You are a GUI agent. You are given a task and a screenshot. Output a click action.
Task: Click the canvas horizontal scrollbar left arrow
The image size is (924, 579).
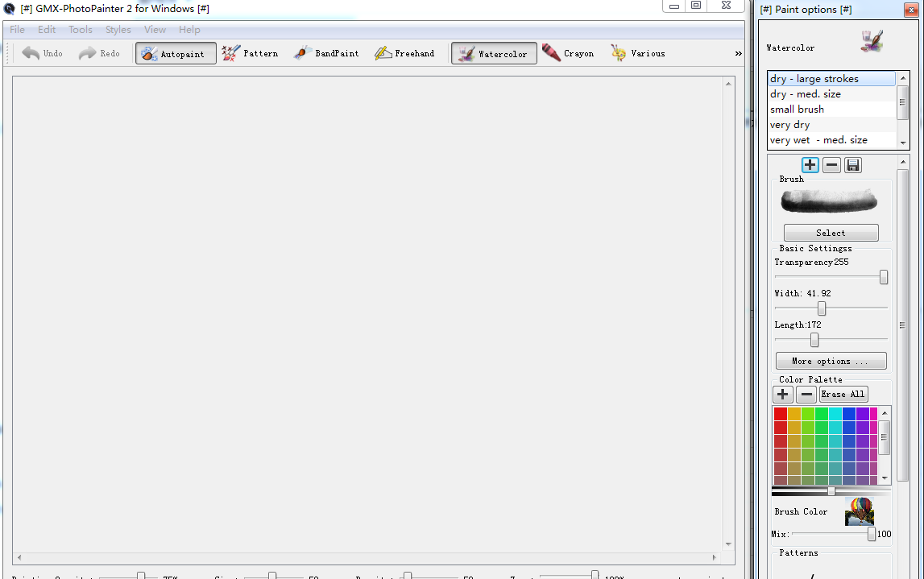19,556
